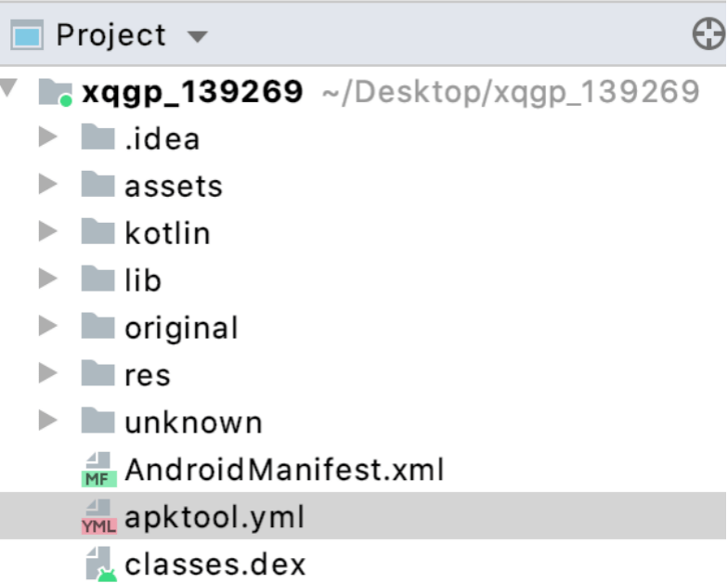Click the AndroidManifest.xml file icon
This screenshot has height=583, width=728.
[x=98, y=470]
